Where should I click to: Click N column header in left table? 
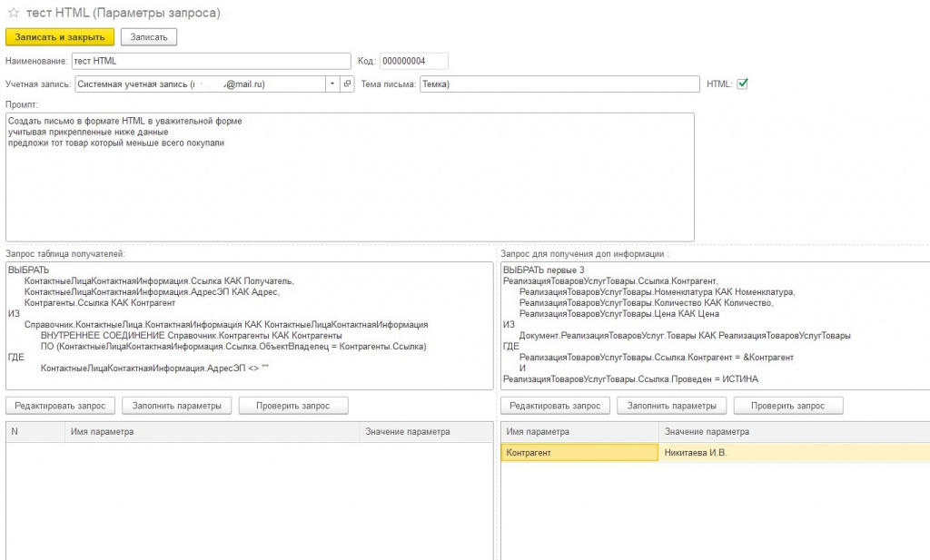35,432
